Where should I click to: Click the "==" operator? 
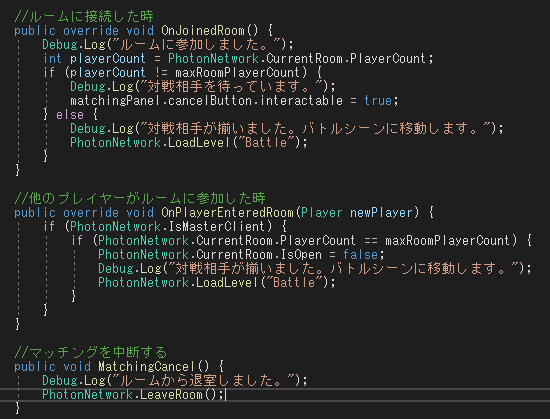pyautogui.click(x=370, y=241)
